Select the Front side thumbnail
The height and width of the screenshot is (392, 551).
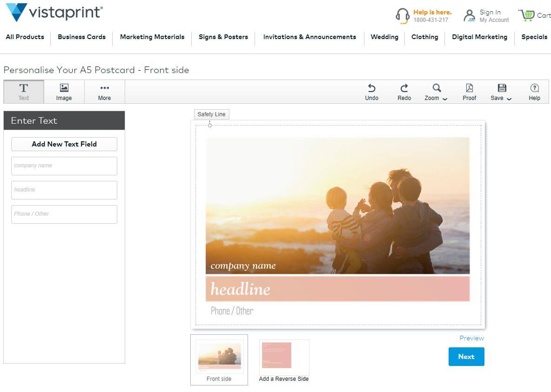[x=219, y=360]
